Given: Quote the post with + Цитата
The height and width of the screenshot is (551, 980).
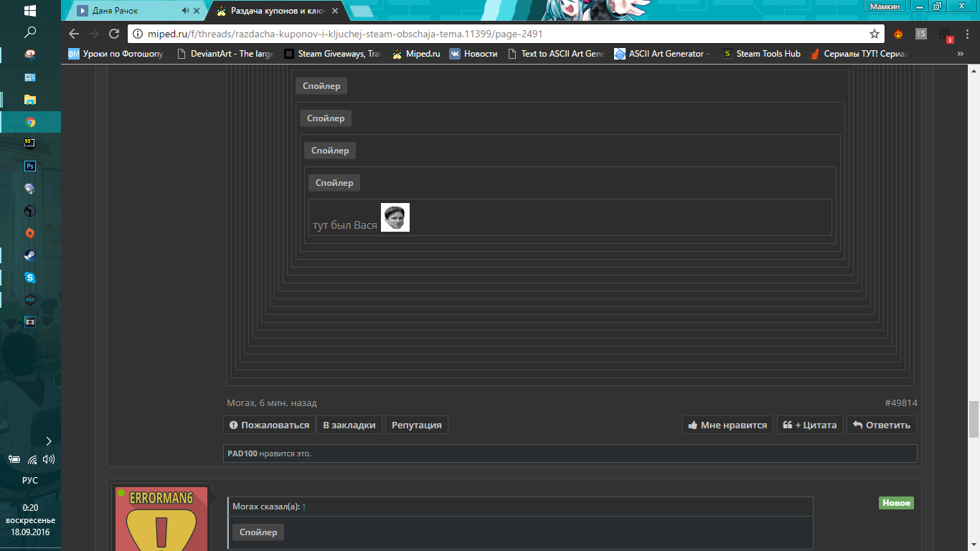Looking at the screenshot, I should click(x=810, y=425).
